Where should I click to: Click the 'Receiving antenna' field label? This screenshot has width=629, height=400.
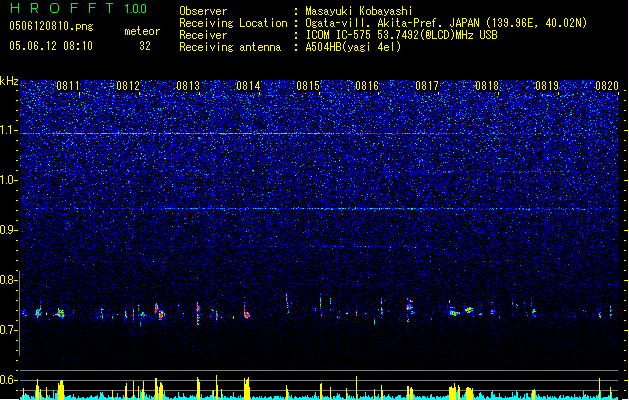pos(230,47)
